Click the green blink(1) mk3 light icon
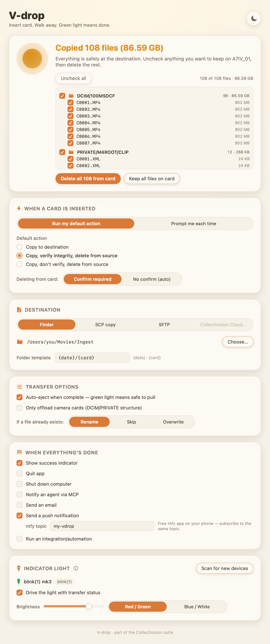Screen dimensions: 270x644 tap(18, 581)
